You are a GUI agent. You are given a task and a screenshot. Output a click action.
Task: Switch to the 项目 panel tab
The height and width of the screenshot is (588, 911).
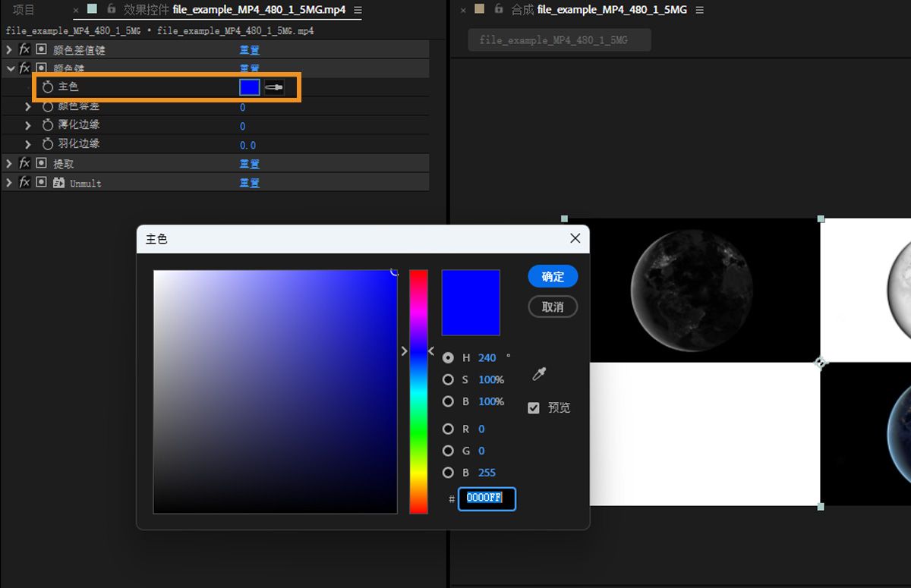(24, 10)
